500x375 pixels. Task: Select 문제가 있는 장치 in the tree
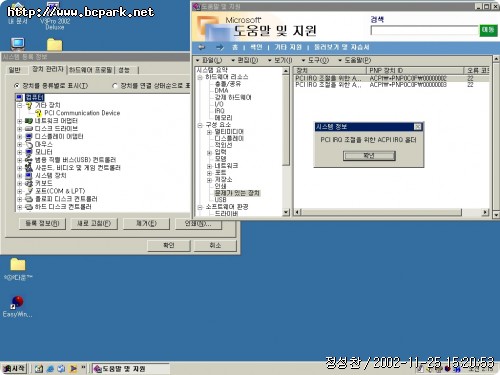tap(237, 193)
